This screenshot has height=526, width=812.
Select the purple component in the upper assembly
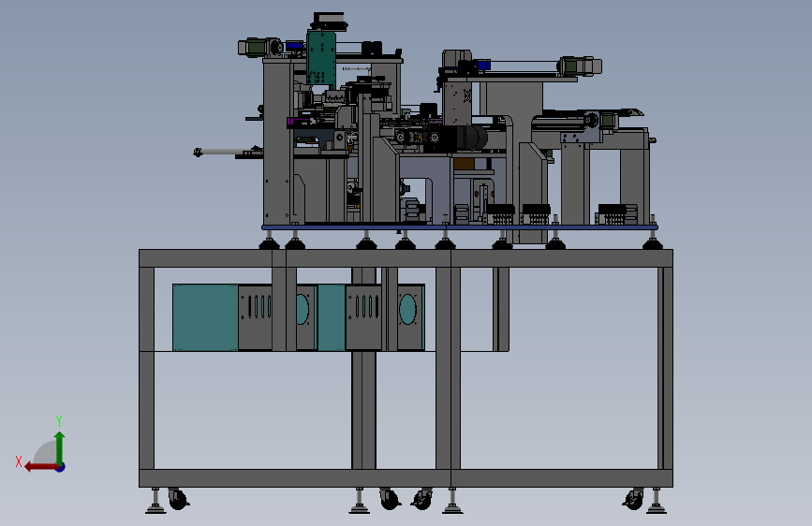[300, 123]
